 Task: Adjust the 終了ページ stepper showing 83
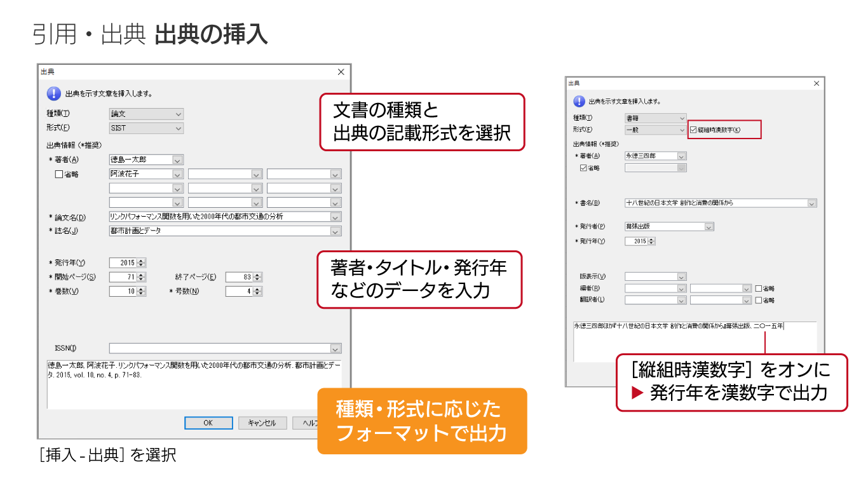click(x=257, y=277)
